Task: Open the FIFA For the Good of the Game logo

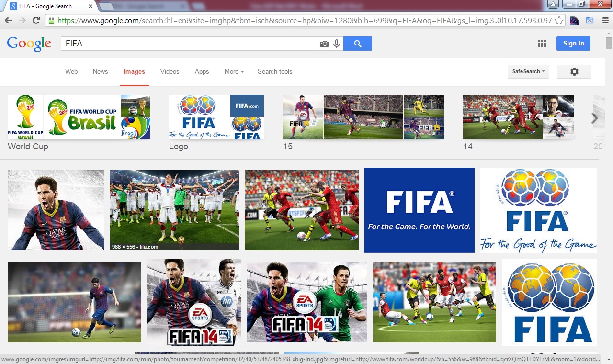Action: click(539, 210)
